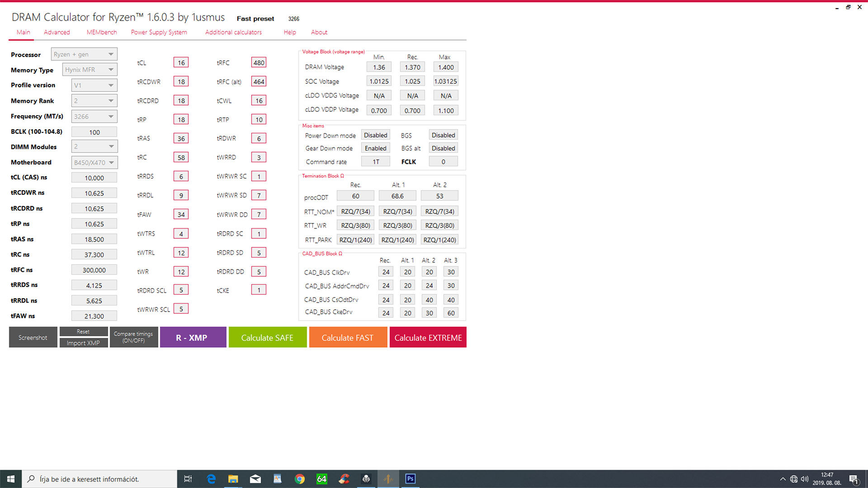868x488 pixels.
Task: Expand the Motherboard dropdown
Action: click(94, 162)
